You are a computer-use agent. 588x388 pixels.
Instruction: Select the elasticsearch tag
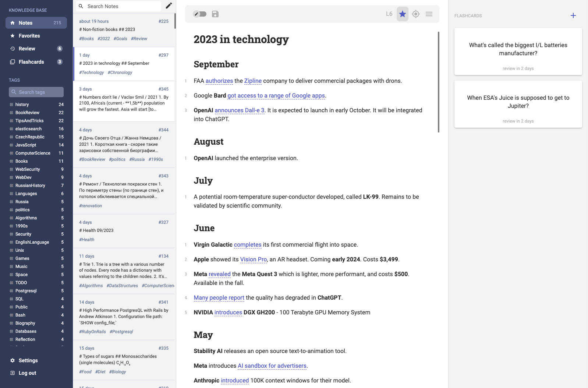pyautogui.click(x=36, y=129)
